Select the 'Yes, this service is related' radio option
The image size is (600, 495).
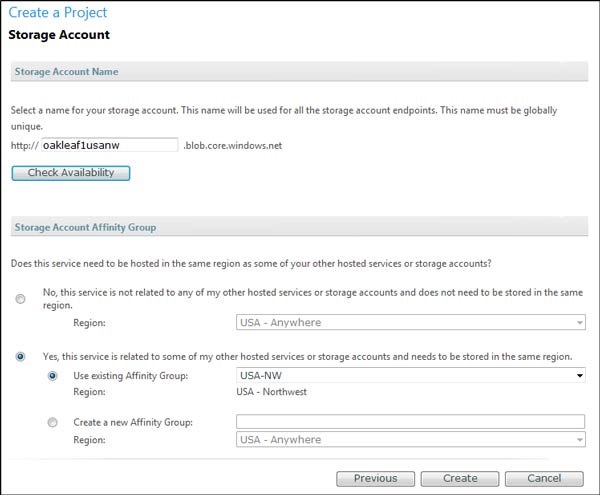tap(20, 357)
